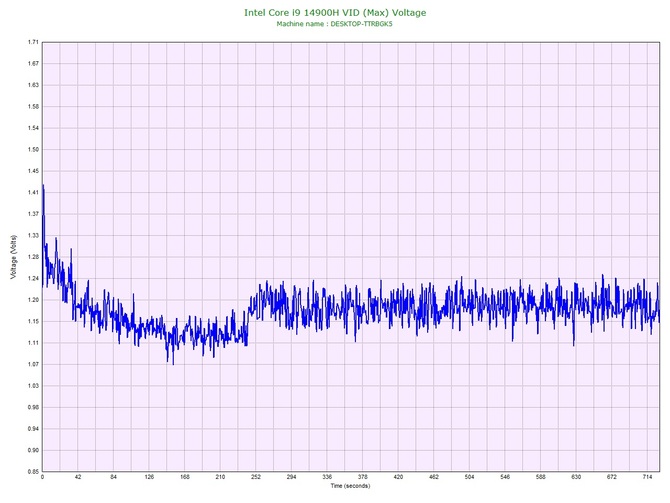This screenshot has width=670, height=503.
Task: Click the 'Voltage (Volts)' y-axis label
Action: click(x=13, y=257)
